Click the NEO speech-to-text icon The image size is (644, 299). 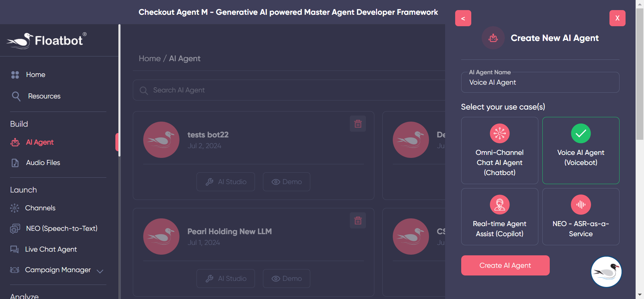coord(15,229)
